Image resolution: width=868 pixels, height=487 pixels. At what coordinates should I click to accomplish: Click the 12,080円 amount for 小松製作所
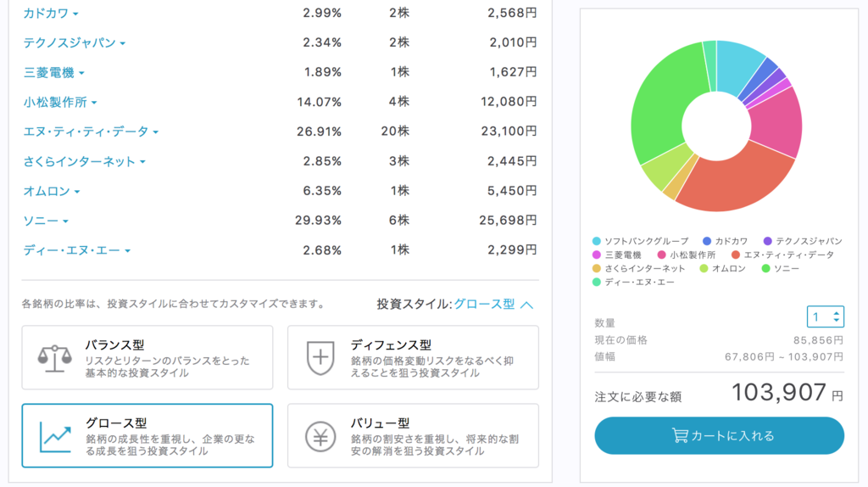pyautogui.click(x=509, y=102)
